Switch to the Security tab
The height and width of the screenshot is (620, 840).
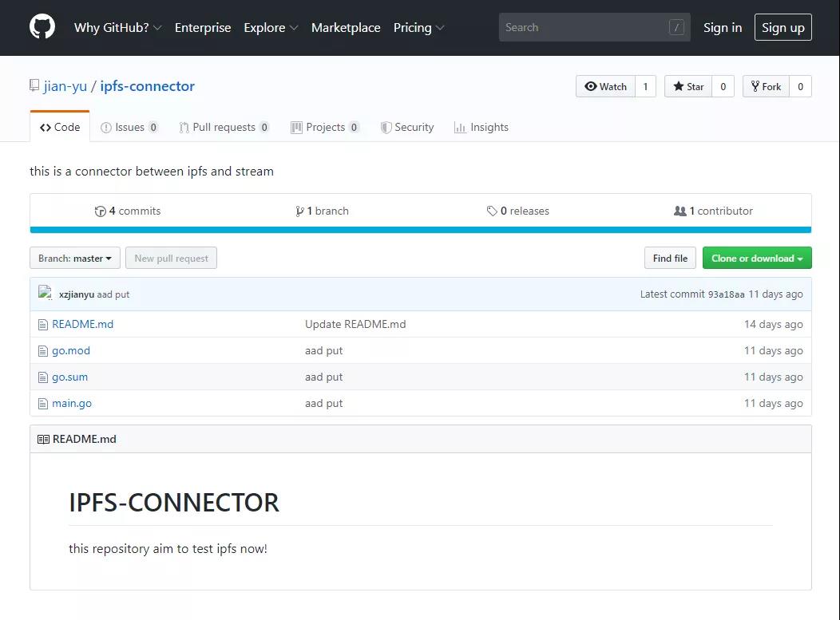pos(407,127)
